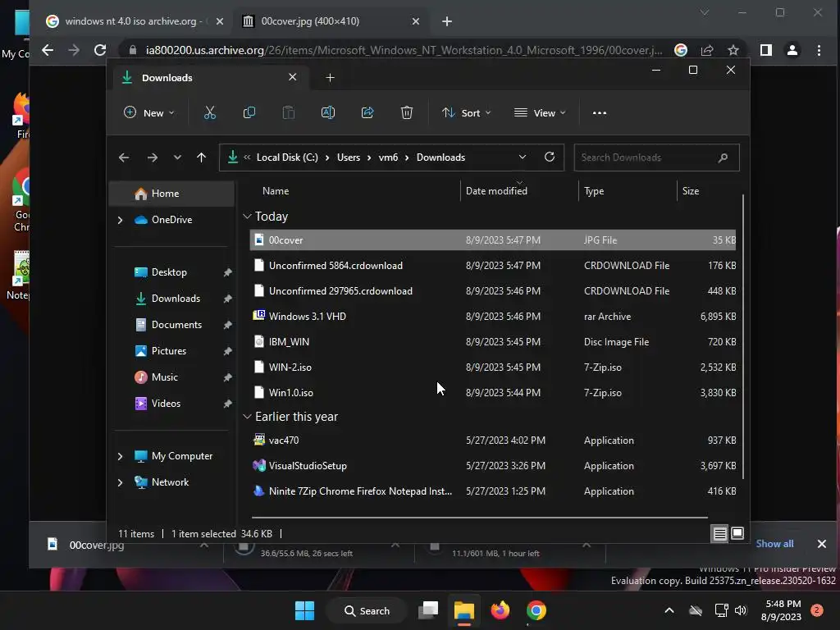Screen dimensions: 840x630
Task: Go back in File Explorer
Action: pos(124,157)
